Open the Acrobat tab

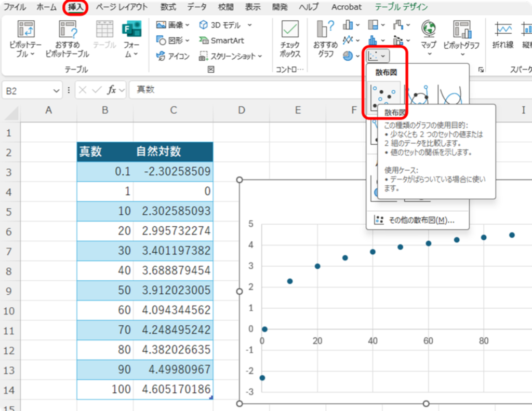[347, 7]
